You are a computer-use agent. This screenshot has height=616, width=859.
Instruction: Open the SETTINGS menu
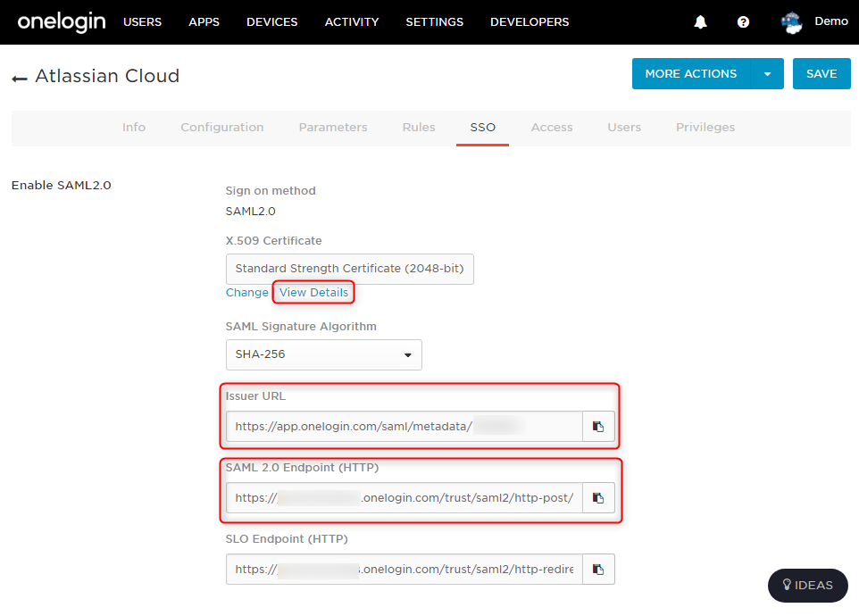435,22
